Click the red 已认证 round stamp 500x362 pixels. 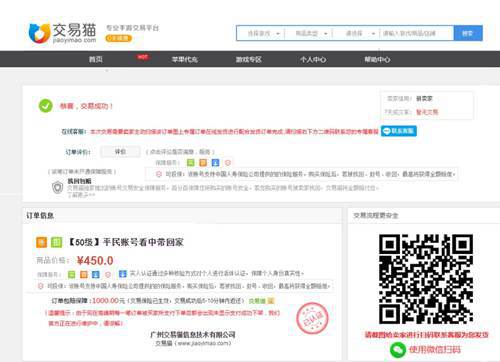click(x=312, y=318)
